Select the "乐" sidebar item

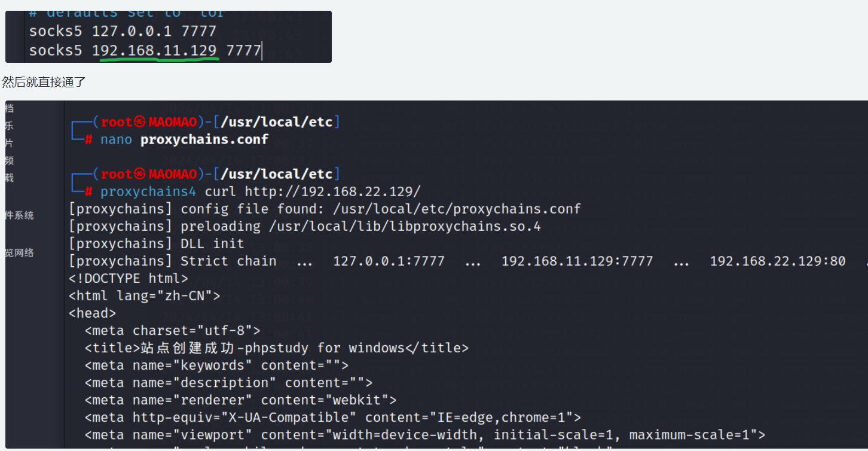tap(9, 126)
